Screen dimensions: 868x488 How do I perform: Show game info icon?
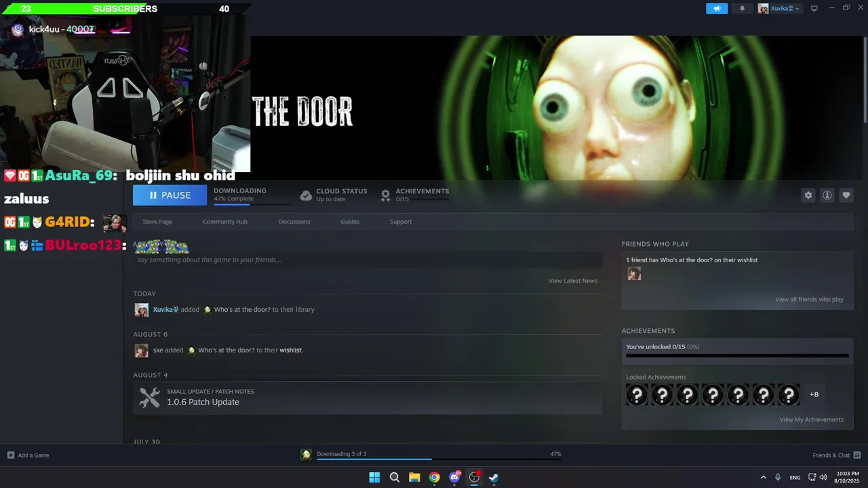[x=827, y=195]
